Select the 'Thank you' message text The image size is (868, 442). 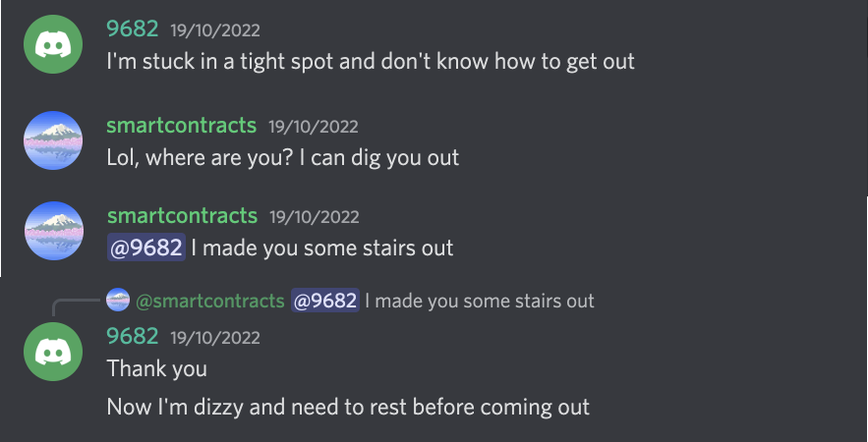click(x=157, y=368)
